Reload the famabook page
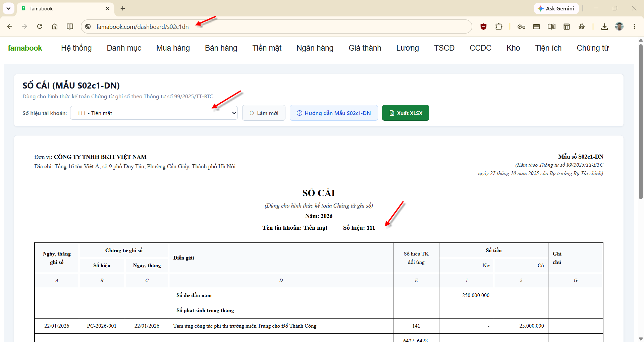 coord(40,26)
